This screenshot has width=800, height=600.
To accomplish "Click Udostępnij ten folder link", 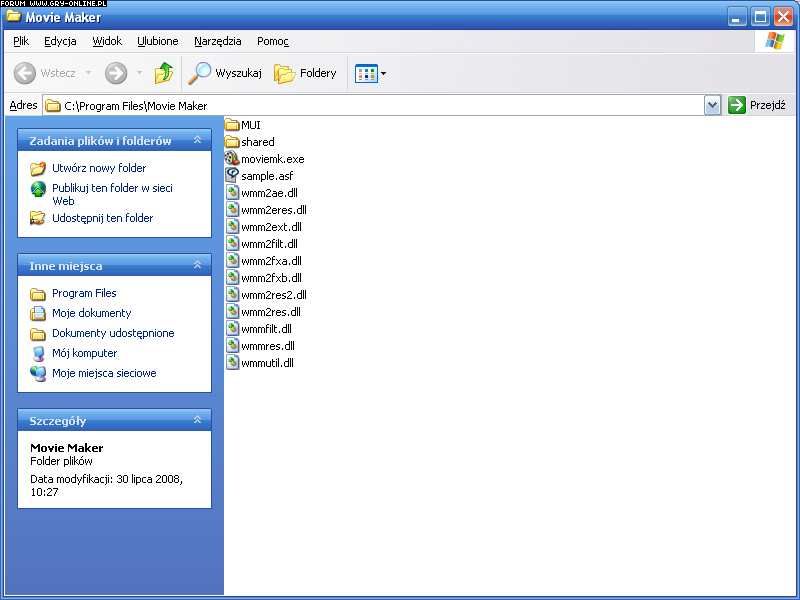I will tap(103, 218).
